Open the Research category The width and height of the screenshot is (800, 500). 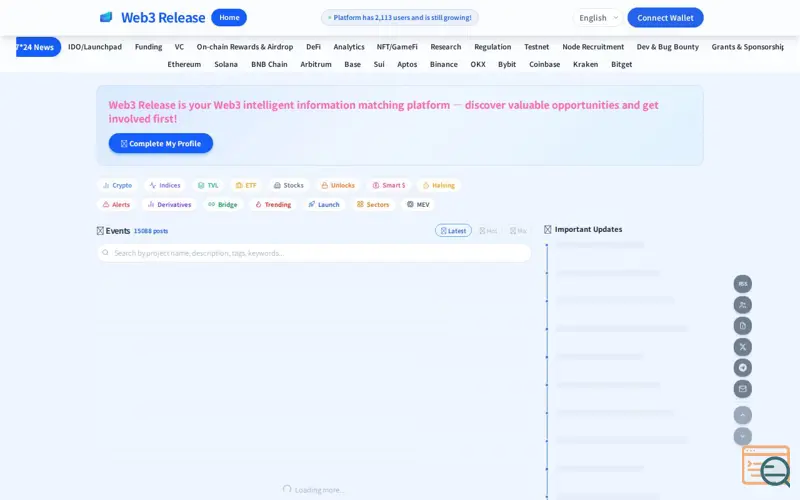point(445,47)
